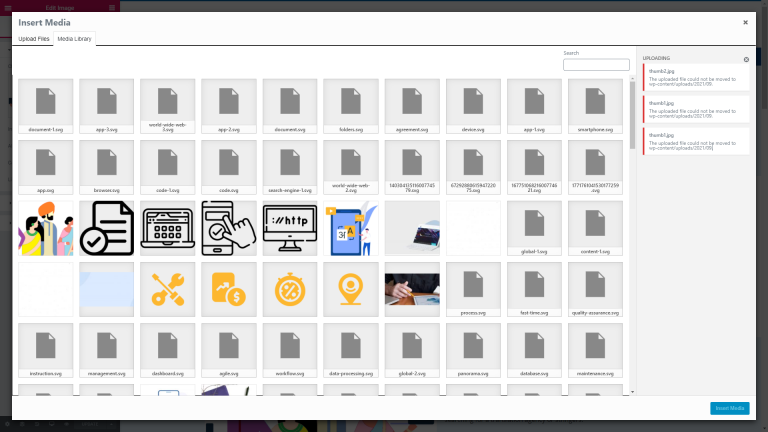Select the maintenance.svg file

click(x=595, y=350)
